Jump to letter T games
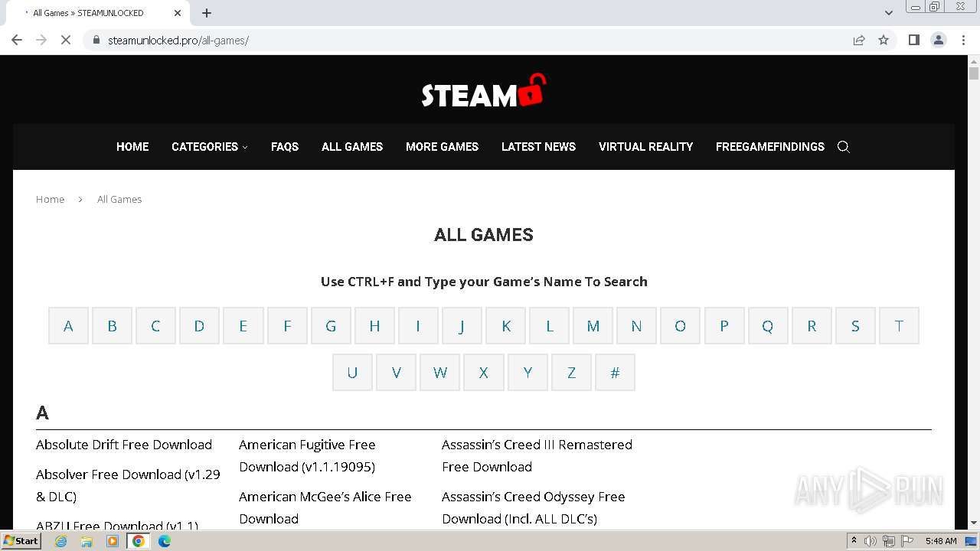 pos(899,326)
